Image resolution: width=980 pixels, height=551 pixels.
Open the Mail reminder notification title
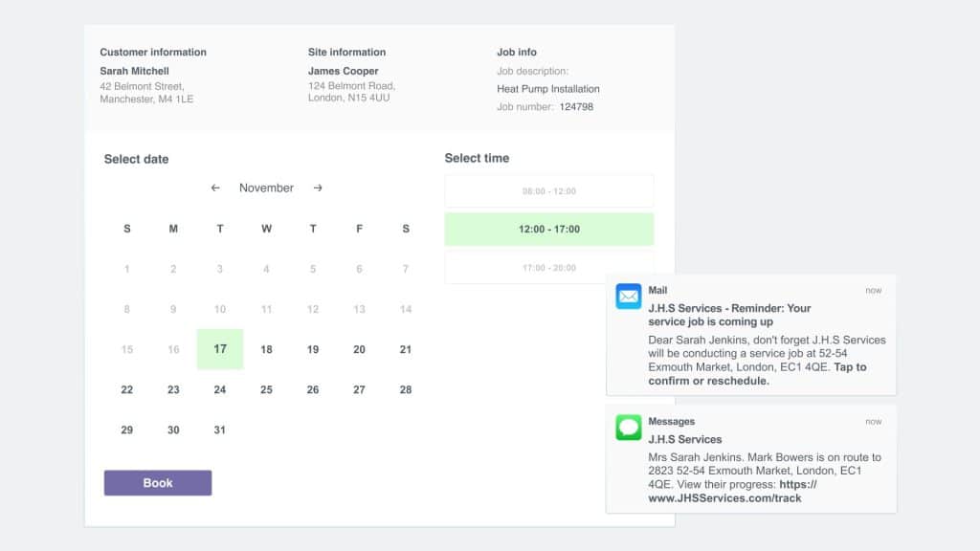(729, 315)
